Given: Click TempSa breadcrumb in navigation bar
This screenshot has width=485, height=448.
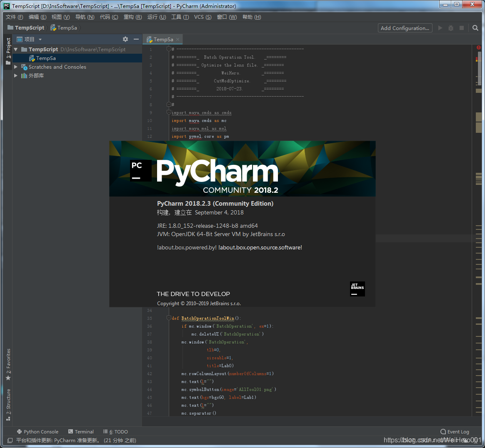Looking at the screenshot, I should point(64,28).
